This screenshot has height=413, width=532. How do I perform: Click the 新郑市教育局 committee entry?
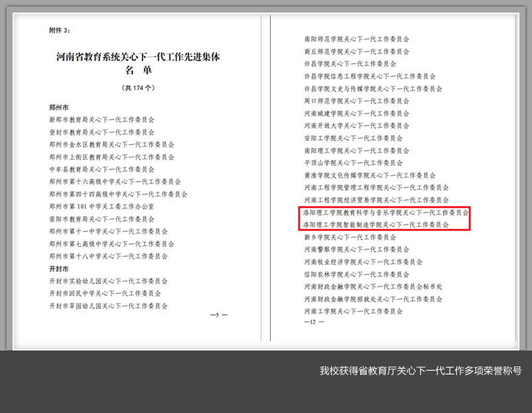point(101,120)
